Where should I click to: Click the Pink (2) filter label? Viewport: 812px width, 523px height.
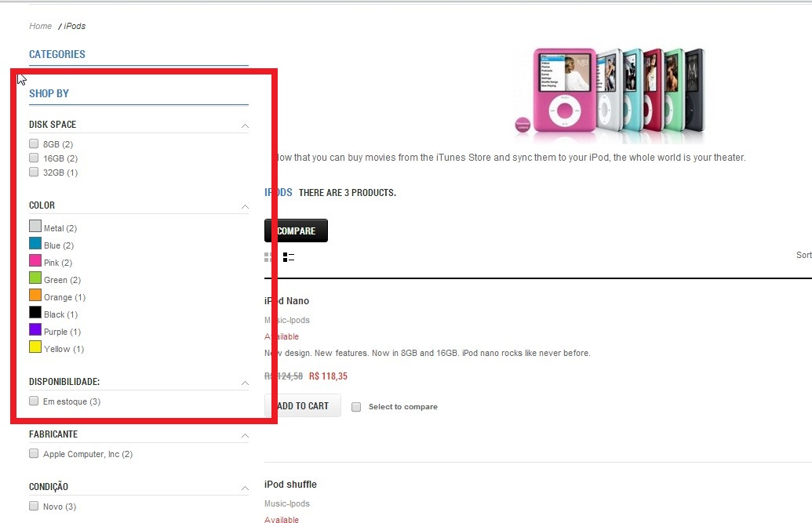[x=58, y=263]
